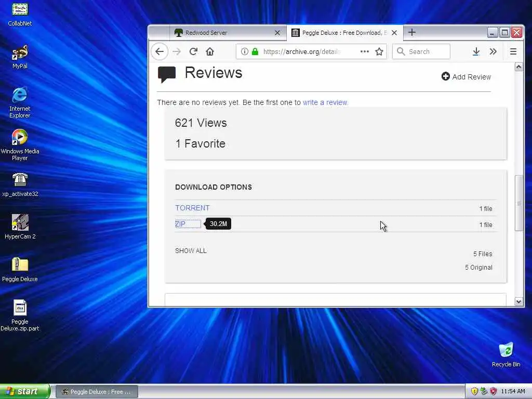Select Internet Explorer desktop icon
This screenshot has height=399, width=532.
coord(20,102)
